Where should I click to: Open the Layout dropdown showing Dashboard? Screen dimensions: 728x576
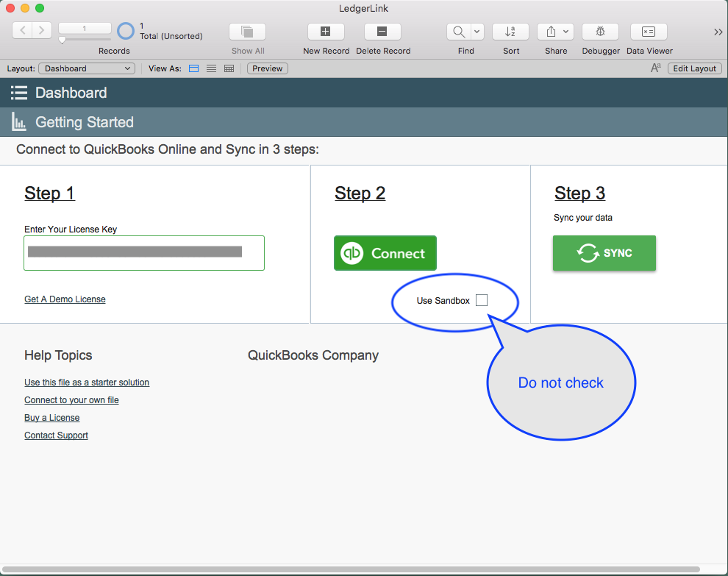pos(87,68)
